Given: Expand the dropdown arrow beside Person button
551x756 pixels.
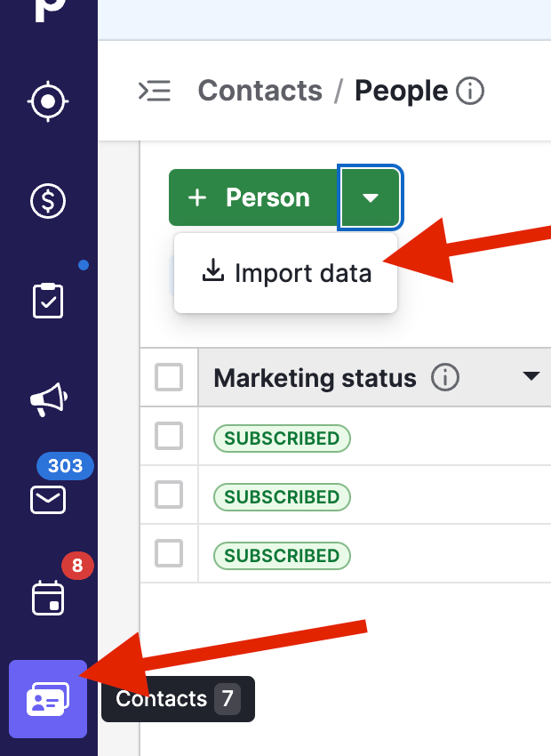Looking at the screenshot, I should click(x=370, y=197).
